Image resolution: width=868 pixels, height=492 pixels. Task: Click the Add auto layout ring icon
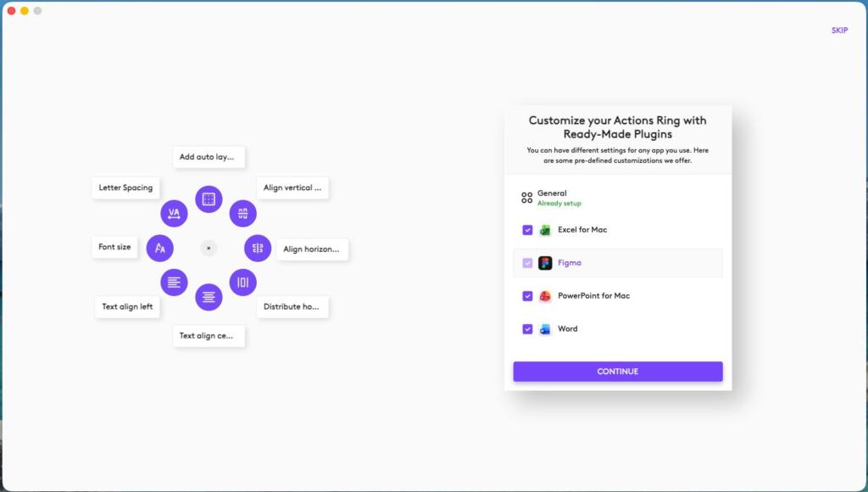tap(209, 199)
